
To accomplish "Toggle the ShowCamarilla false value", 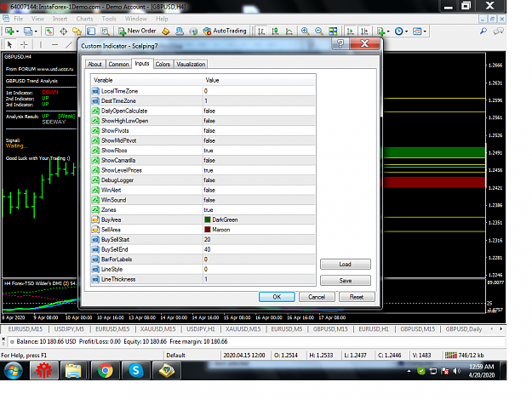I will click(260, 160).
